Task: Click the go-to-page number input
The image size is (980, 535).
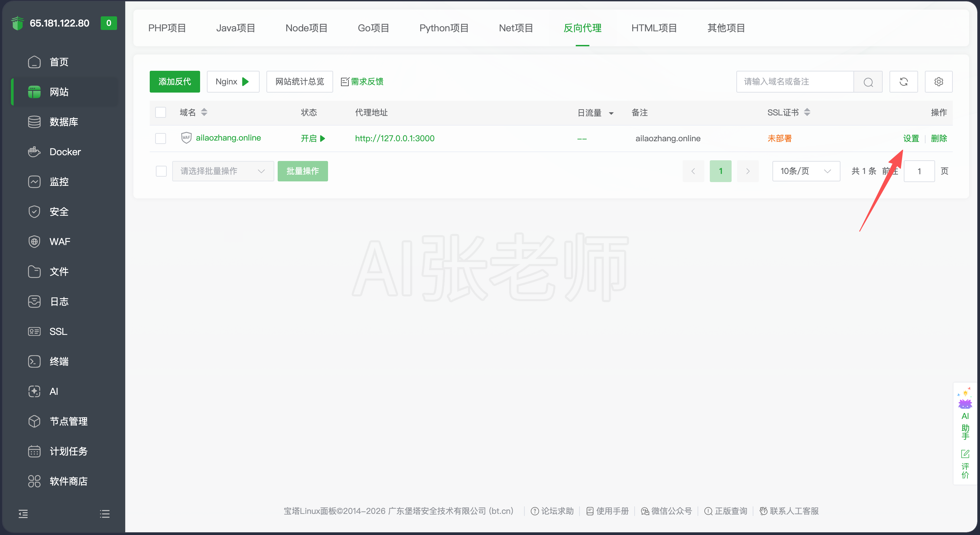Action: tap(919, 171)
